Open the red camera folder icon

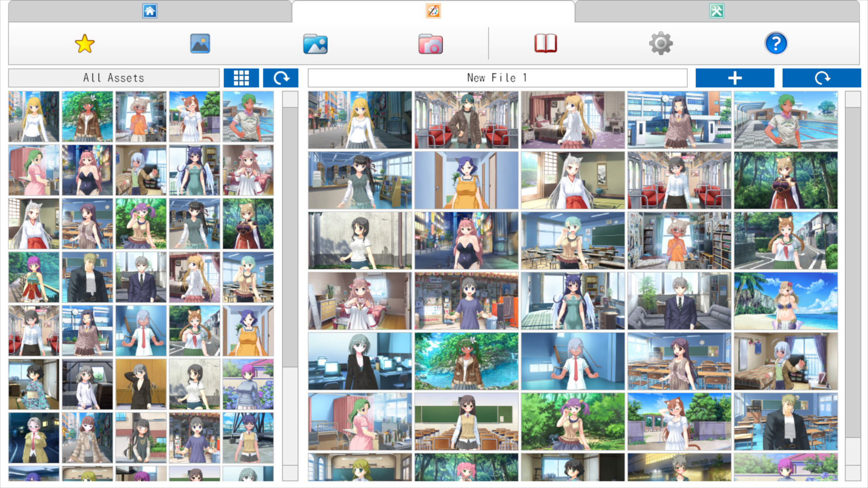click(430, 44)
